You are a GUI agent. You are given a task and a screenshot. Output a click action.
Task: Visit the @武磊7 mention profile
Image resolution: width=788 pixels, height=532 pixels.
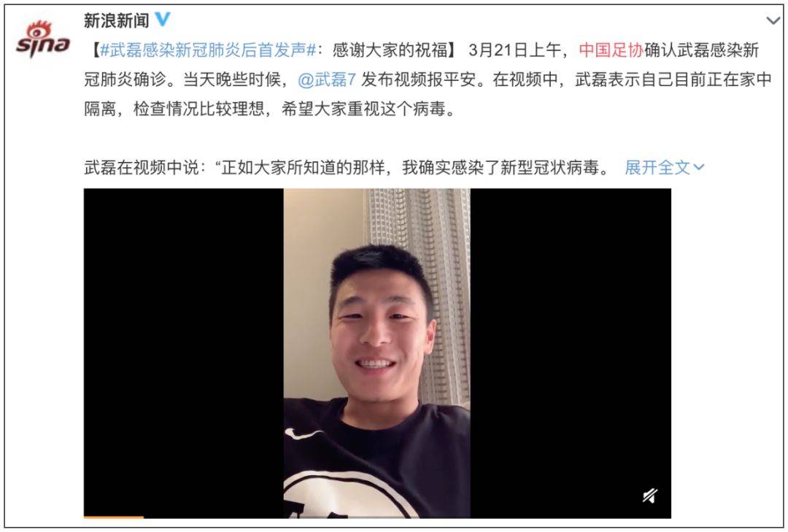click(327, 80)
